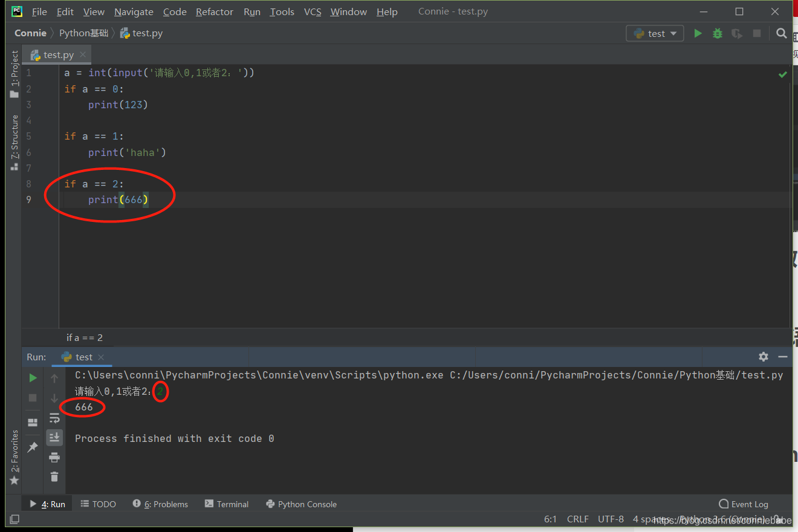Click the 4 spaces indent setting
This screenshot has width=798, height=532.
[652, 519]
